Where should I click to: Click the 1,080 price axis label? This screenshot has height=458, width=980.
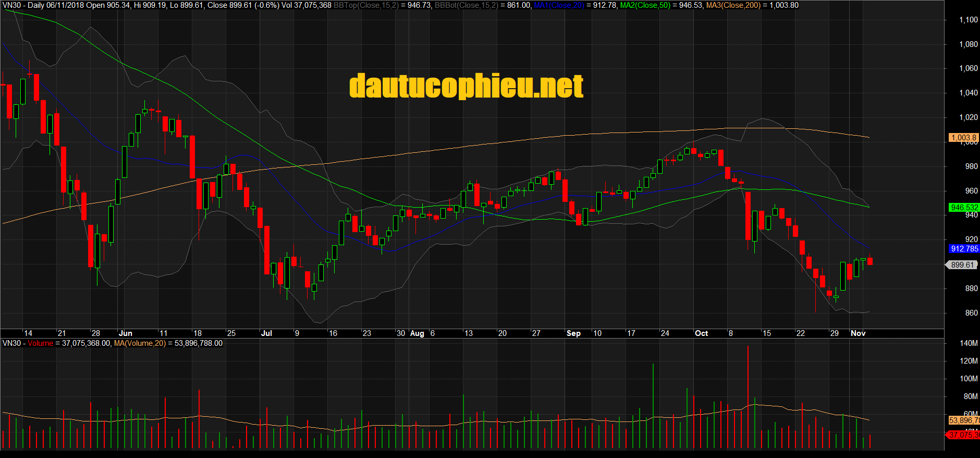pyautogui.click(x=969, y=44)
